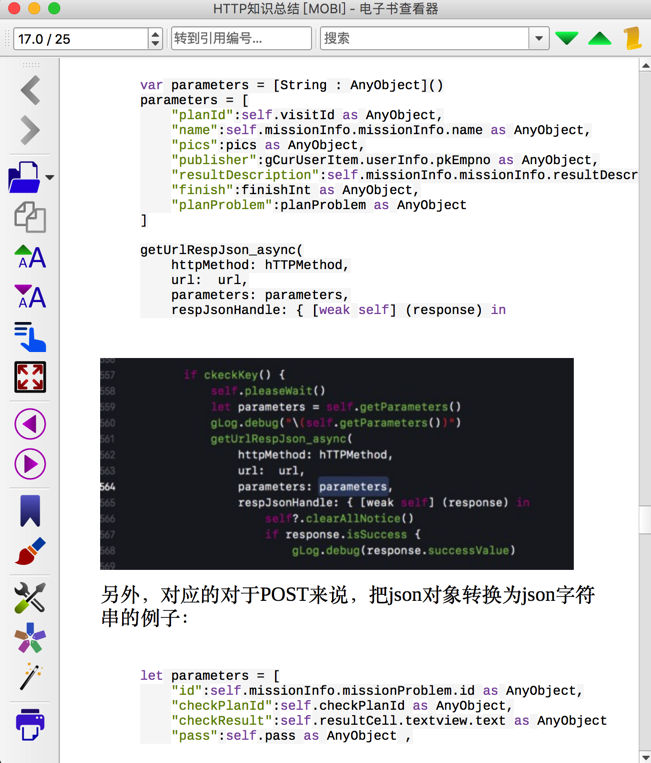Click the Back navigation arrow

point(30,91)
